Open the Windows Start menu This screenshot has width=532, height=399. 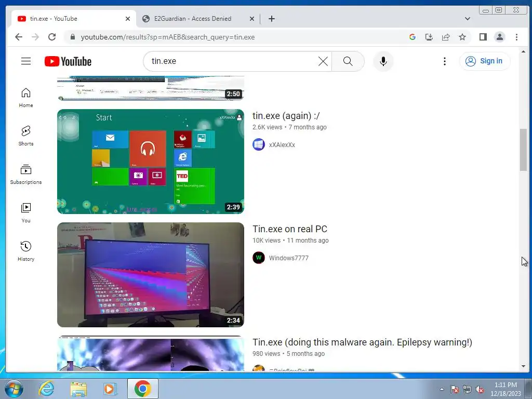coord(14,389)
